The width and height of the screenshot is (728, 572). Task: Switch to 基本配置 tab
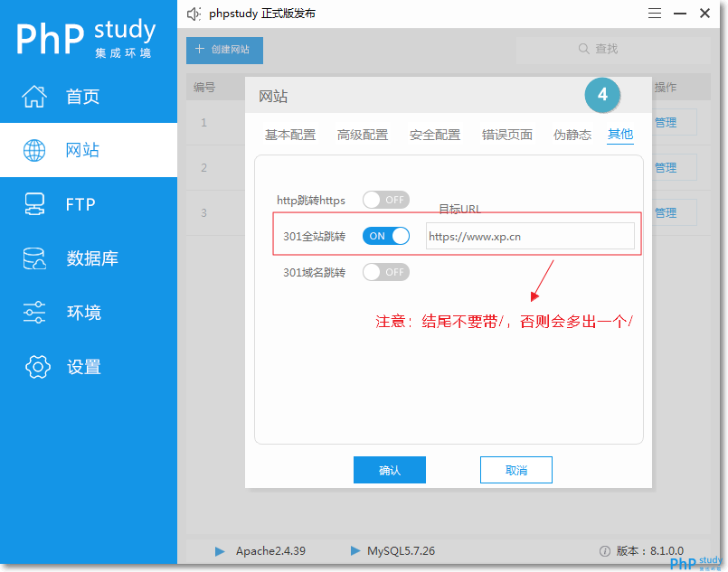point(290,135)
